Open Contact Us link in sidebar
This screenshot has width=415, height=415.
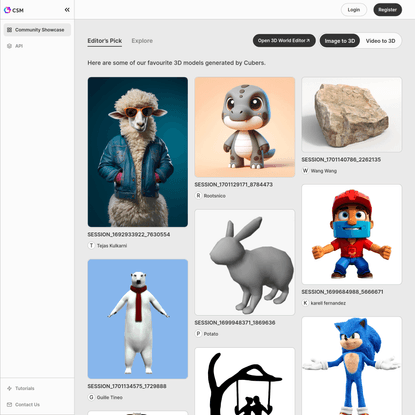point(27,404)
